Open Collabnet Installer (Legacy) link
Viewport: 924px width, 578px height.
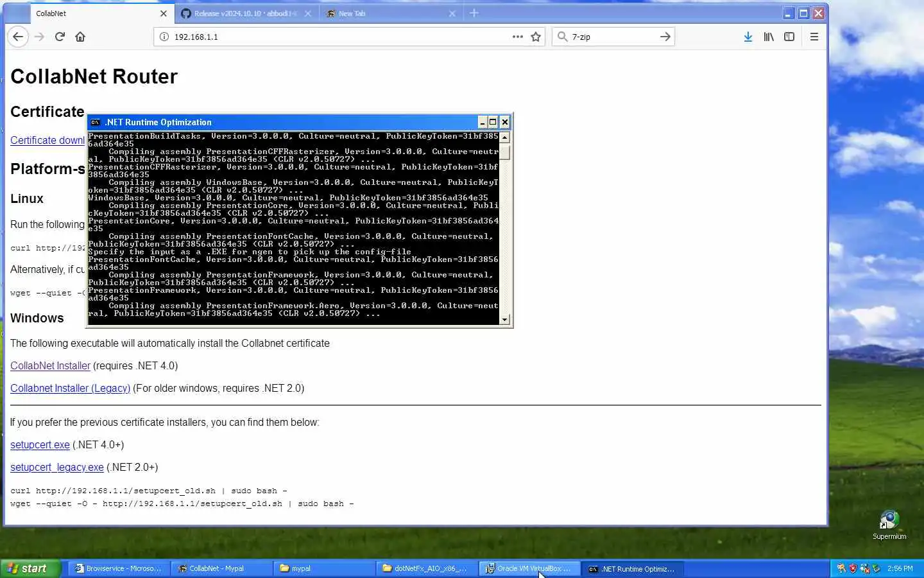[x=70, y=388]
